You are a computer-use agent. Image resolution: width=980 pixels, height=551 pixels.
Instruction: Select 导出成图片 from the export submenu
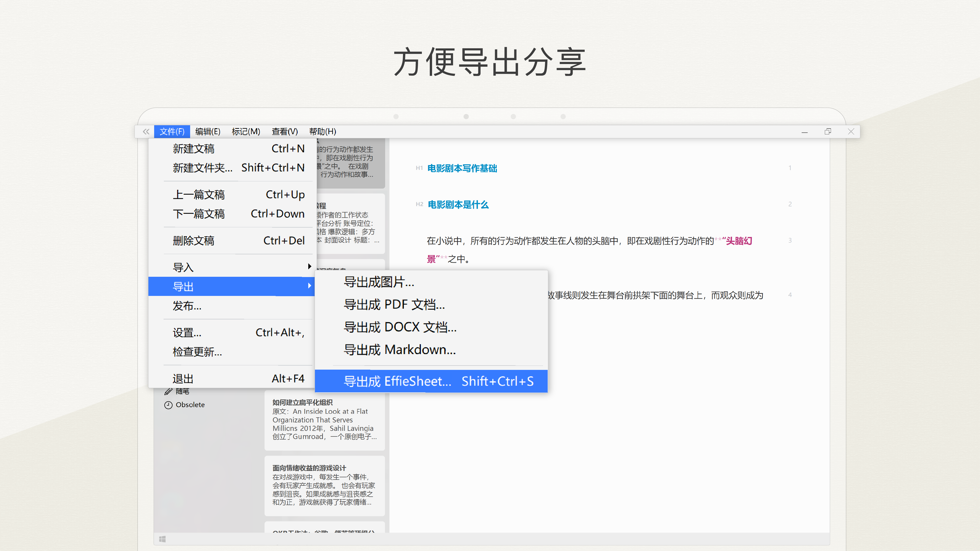pyautogui.click(x=378, y=282)
